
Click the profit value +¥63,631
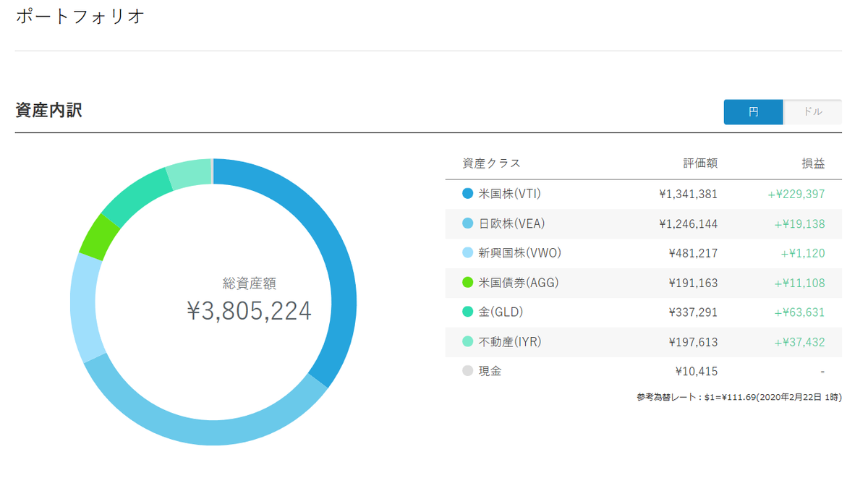pyautogui.click(x=799, y=312)
